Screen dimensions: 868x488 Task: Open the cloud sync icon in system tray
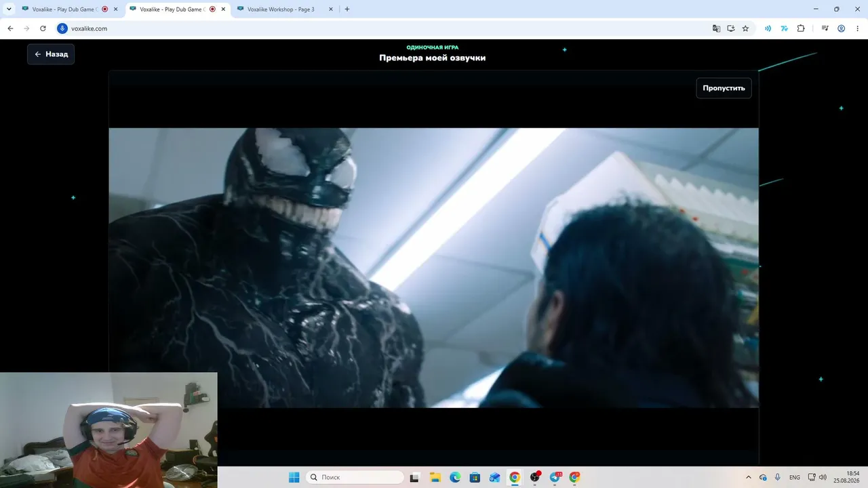pos(763,477)
